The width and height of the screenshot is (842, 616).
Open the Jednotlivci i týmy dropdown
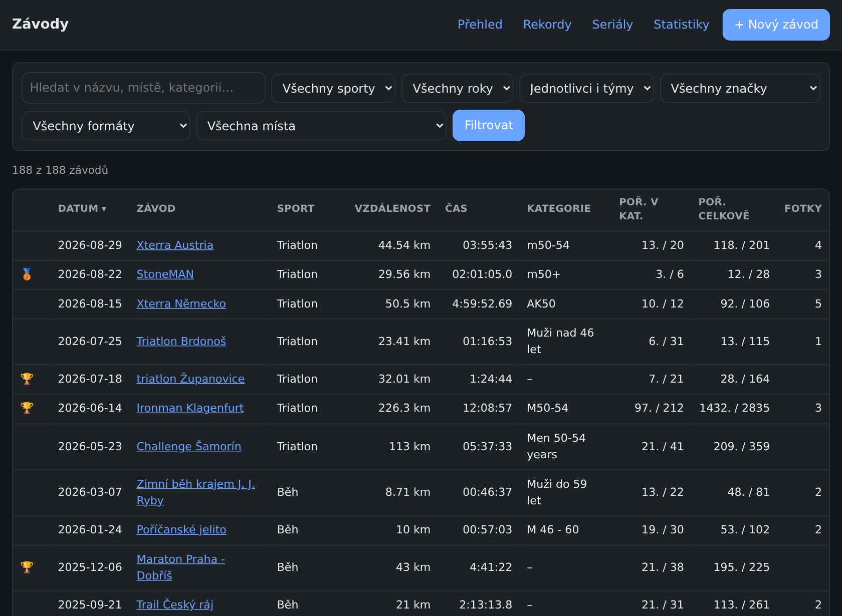pos(586,89)
